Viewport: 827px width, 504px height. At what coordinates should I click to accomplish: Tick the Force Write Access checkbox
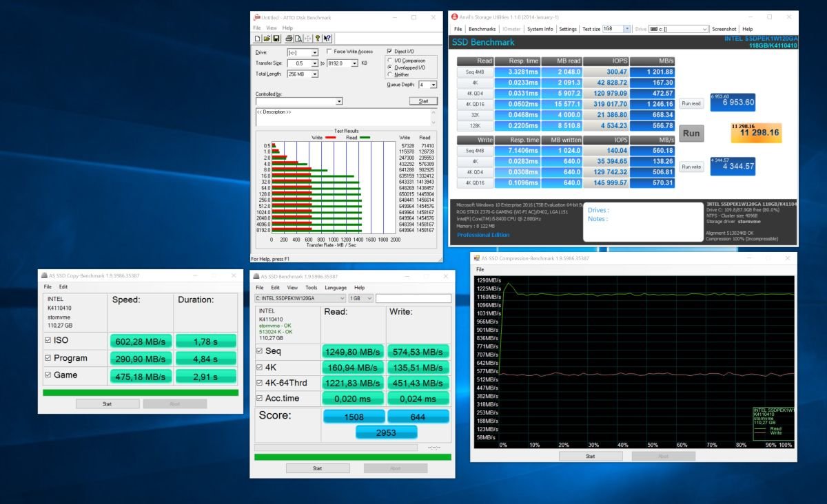click(329, 52)
